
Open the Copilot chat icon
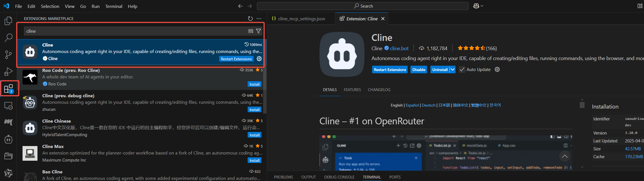[476, 6]
